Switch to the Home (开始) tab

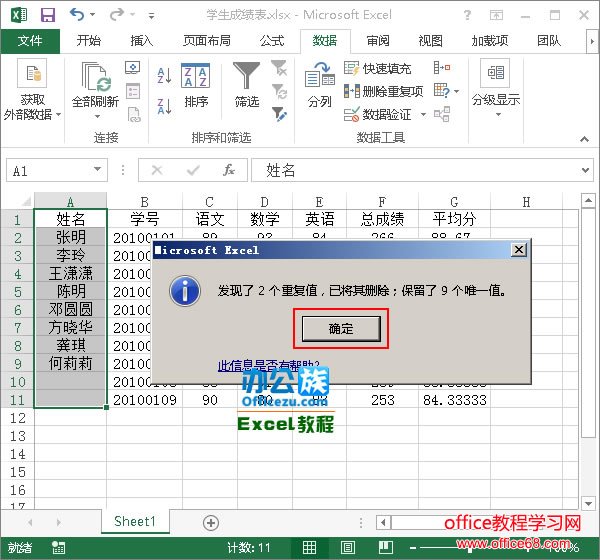tap(88, 41)
